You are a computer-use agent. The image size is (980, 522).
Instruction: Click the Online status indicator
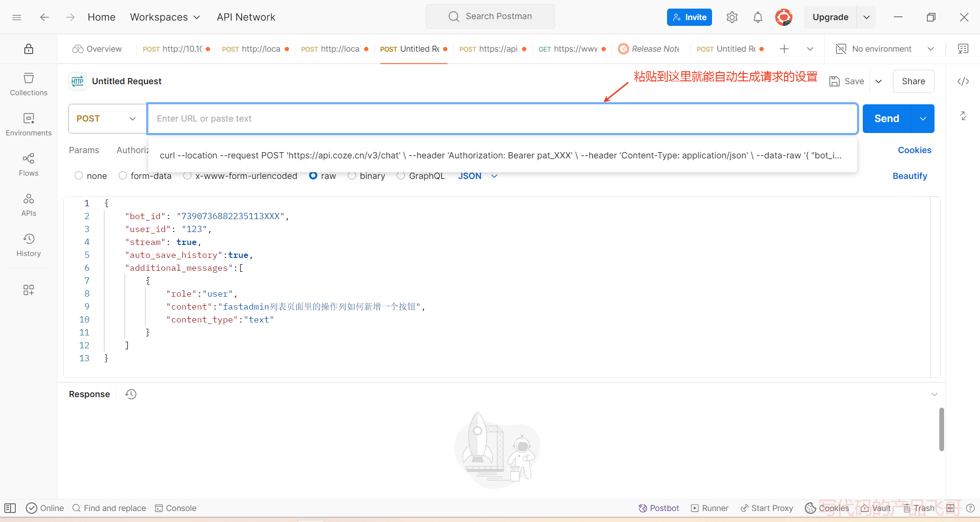45,508
